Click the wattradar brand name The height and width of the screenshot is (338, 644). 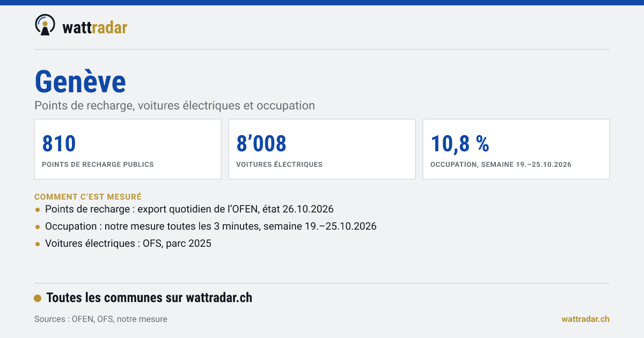pos(95,27)
